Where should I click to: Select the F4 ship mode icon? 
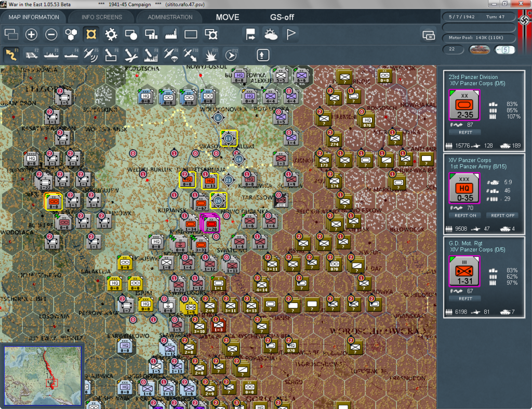(71, 55)
